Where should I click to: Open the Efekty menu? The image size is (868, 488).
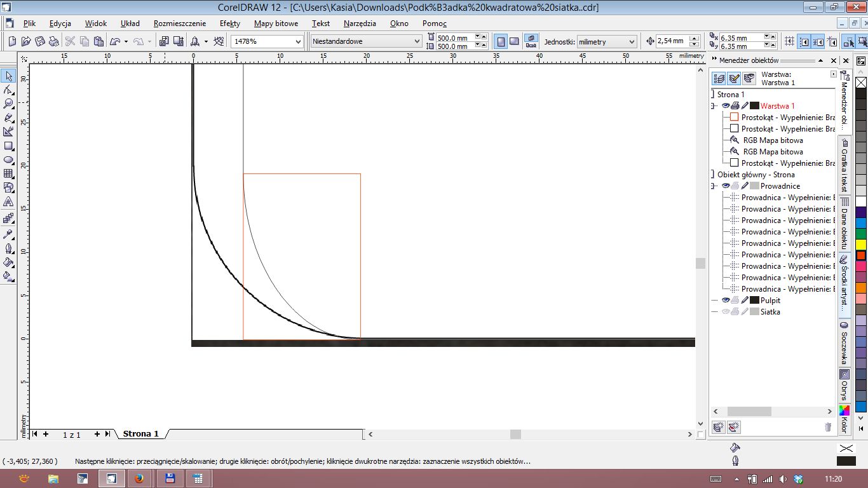point(229,24)
